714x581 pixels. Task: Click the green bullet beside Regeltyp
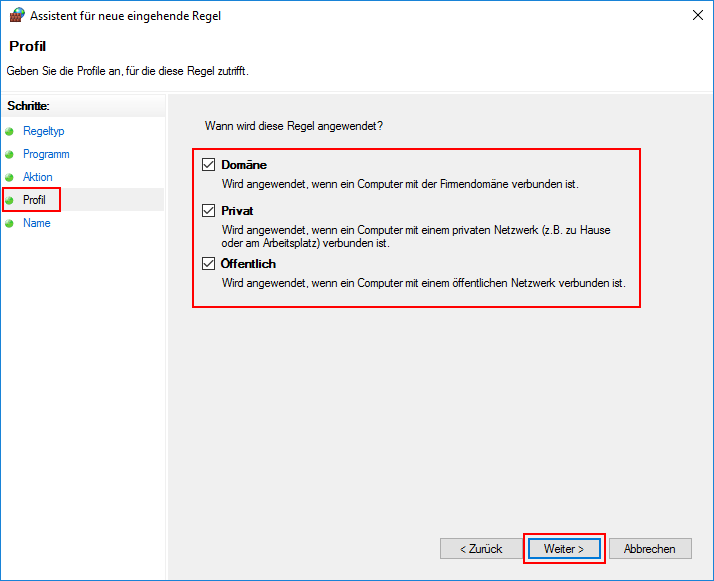coord(10,131)
